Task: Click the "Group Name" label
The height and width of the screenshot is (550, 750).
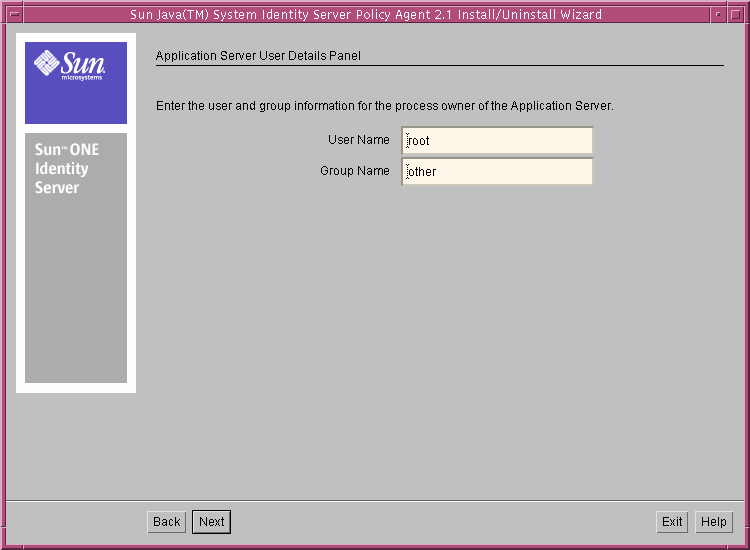Action: (355, 171)
